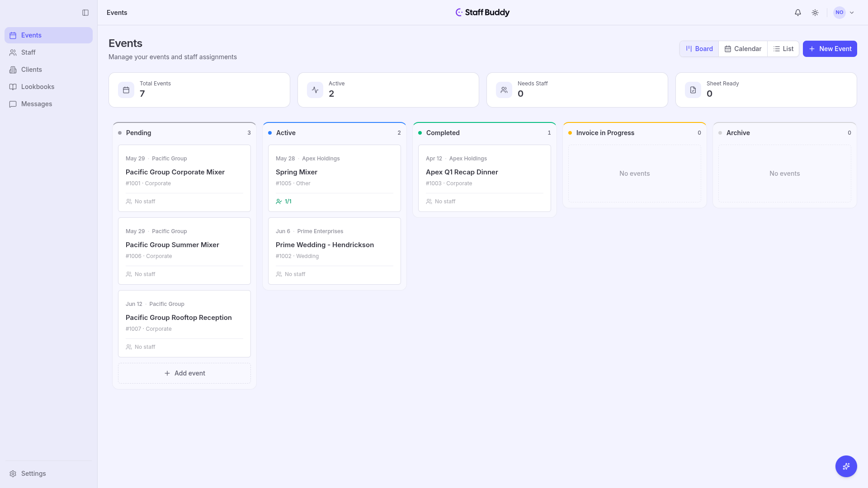868x488 pixels.
Task: Click the Completed column header
Action: point(485,133)
